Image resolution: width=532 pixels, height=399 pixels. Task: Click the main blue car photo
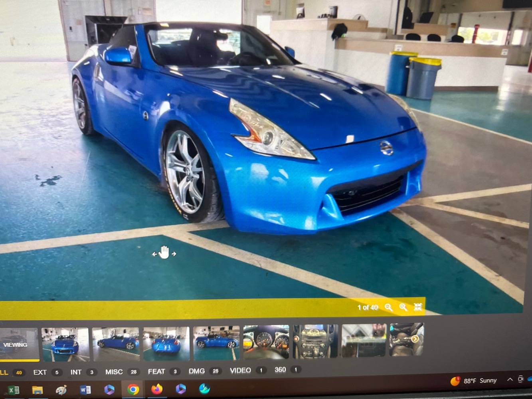tap(249, 128)
